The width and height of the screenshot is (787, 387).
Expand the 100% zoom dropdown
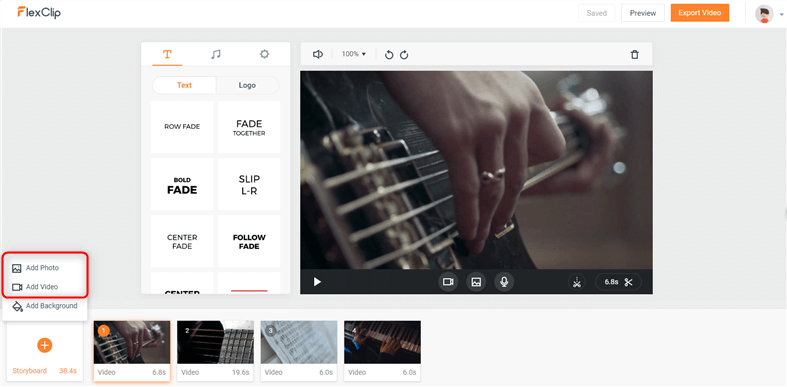[x=354, y=54]
